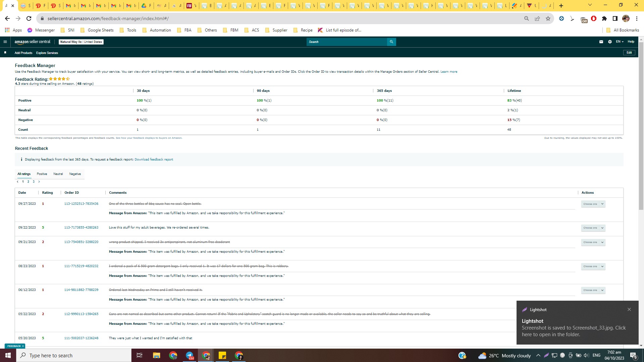
Task: Close the FEEDBACK tag at bottom left
Action: coord(23,346)
